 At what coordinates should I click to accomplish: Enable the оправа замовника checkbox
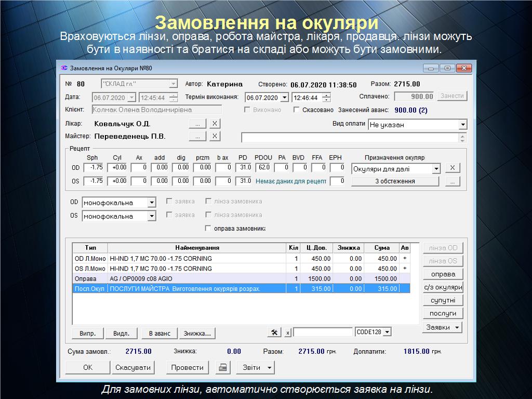208,229
